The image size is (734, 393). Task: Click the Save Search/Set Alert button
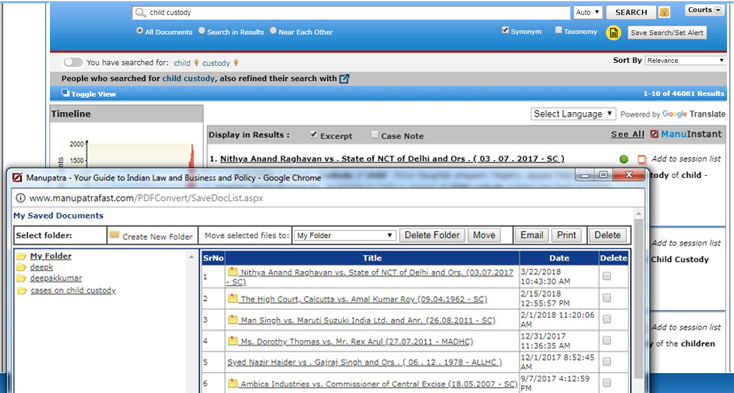[x=667, y=33]
